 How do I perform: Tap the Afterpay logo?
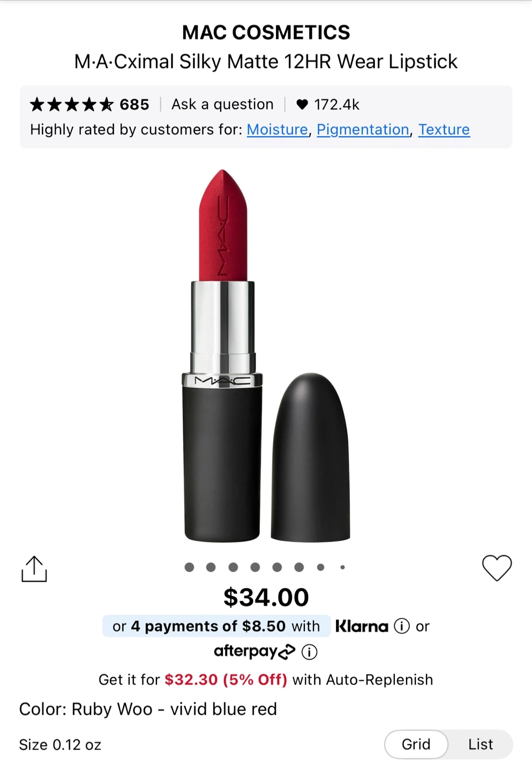pyautogui.click(x=254, y=651)
